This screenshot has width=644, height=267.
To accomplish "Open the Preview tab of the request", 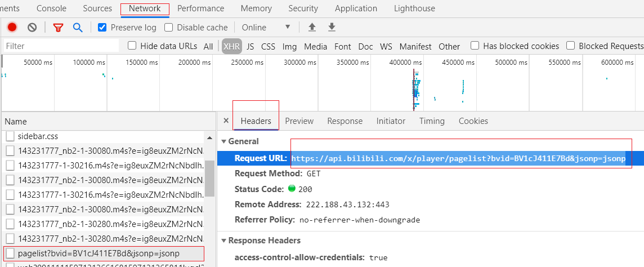I will coord(299,121).
